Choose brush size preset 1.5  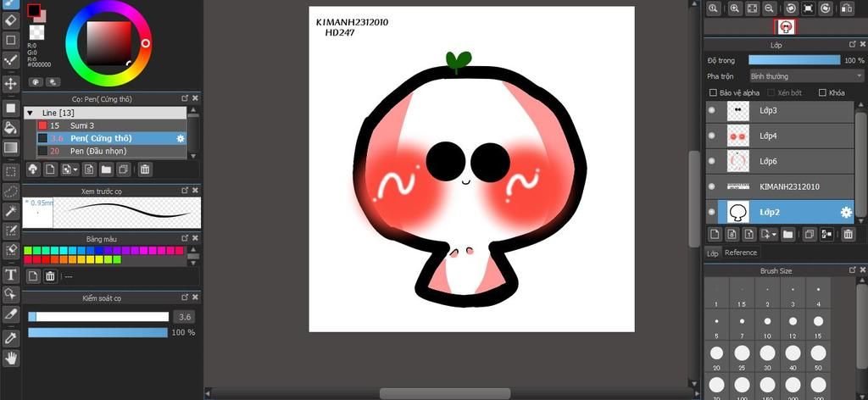(x=742, y=293)
